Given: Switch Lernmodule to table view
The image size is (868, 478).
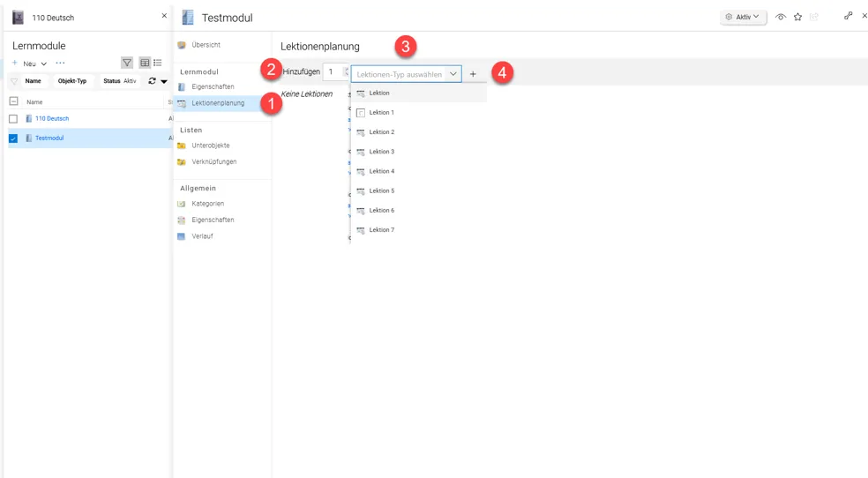Looking at the screenshot, I should [145, 63].
